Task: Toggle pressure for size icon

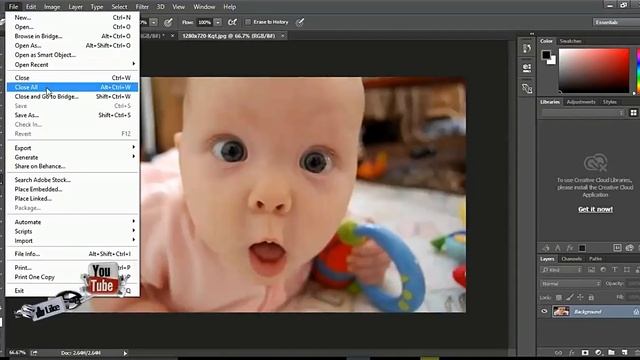Action: (300, 22)
